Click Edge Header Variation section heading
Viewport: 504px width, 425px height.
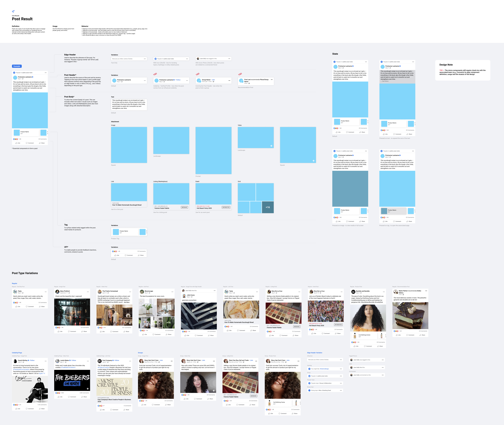315,353
